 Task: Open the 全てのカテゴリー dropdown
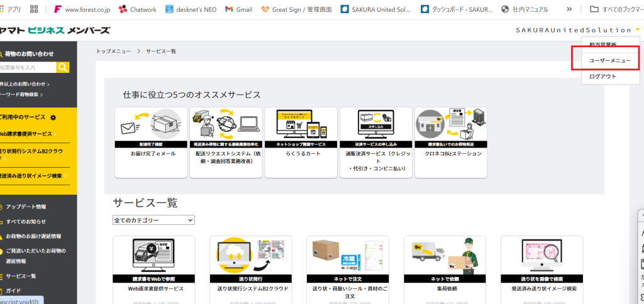153,220
